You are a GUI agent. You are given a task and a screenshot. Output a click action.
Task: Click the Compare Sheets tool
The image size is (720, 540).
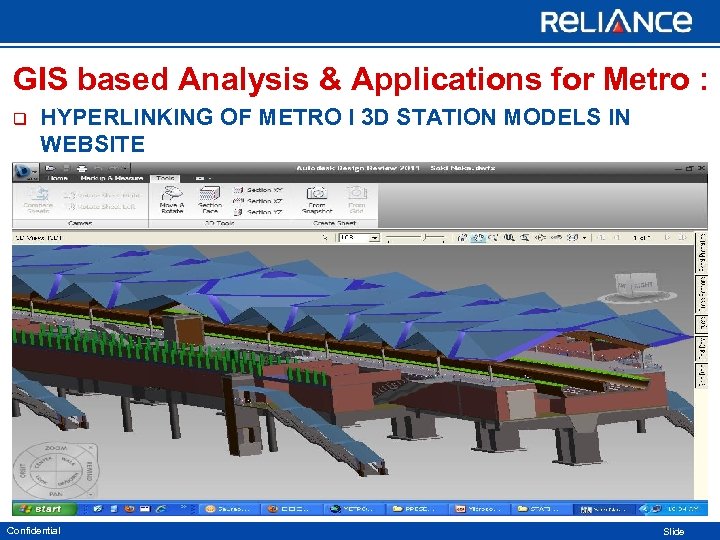pos(38,200)
